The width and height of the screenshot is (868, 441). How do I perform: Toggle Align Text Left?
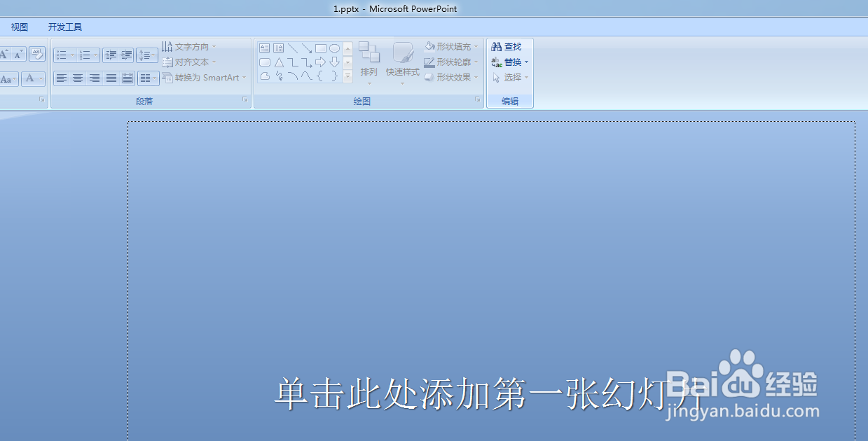point(62,78)
